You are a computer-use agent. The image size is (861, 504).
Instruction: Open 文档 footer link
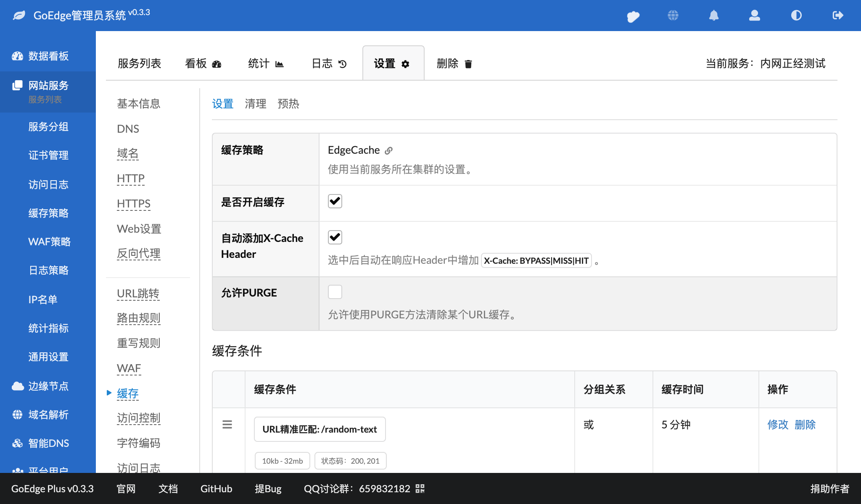tap(168, 488)
